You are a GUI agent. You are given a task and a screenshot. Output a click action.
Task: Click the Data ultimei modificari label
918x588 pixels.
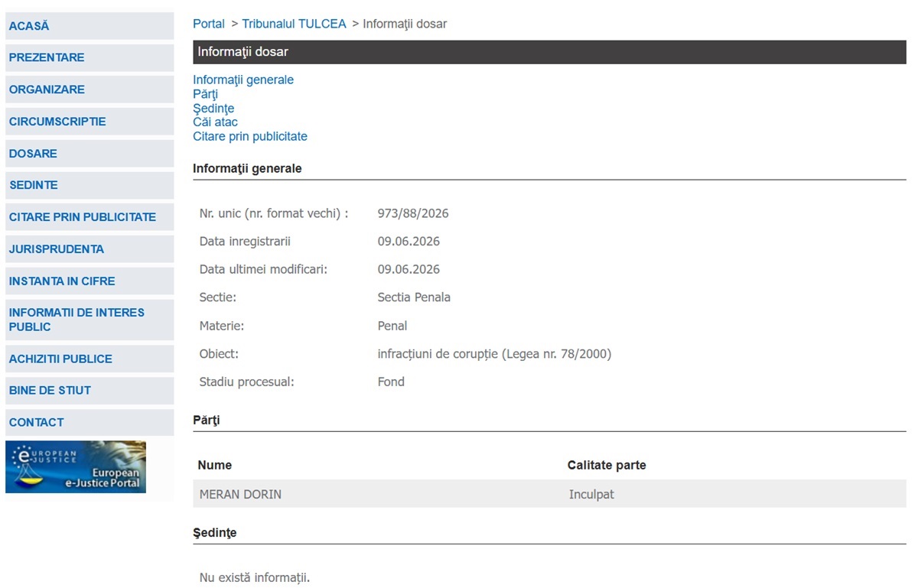[x=264, y=269]
